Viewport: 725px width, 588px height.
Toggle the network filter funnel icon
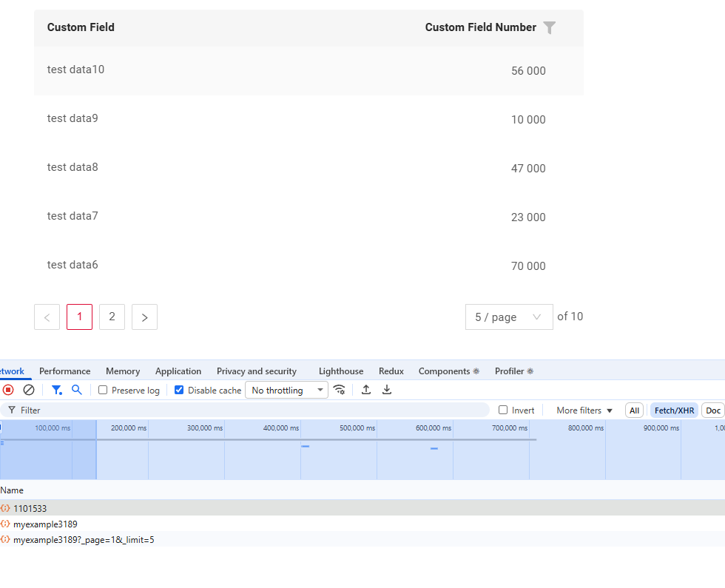56,390
